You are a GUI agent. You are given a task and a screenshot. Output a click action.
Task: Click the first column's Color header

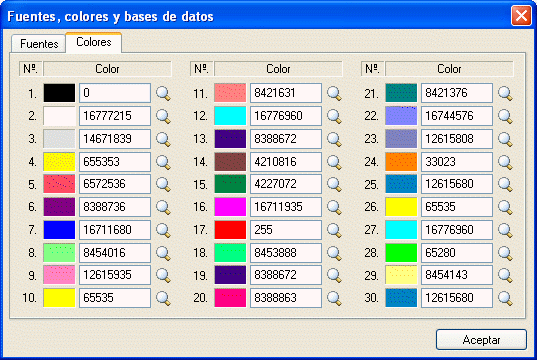(107, 69)
